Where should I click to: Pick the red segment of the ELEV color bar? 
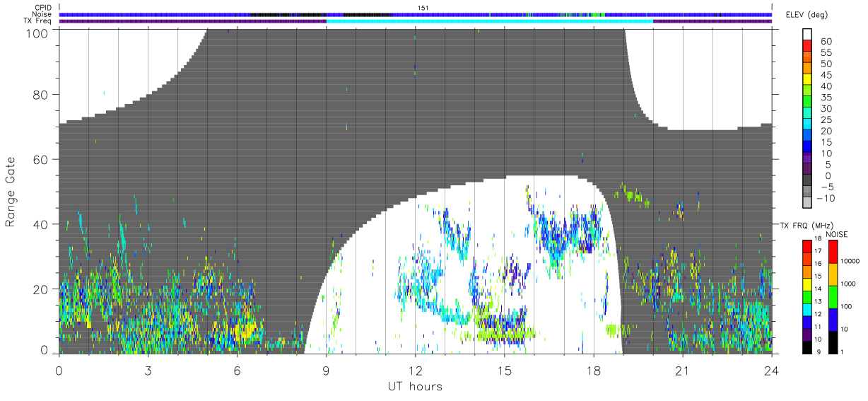(x=808, y=46)
